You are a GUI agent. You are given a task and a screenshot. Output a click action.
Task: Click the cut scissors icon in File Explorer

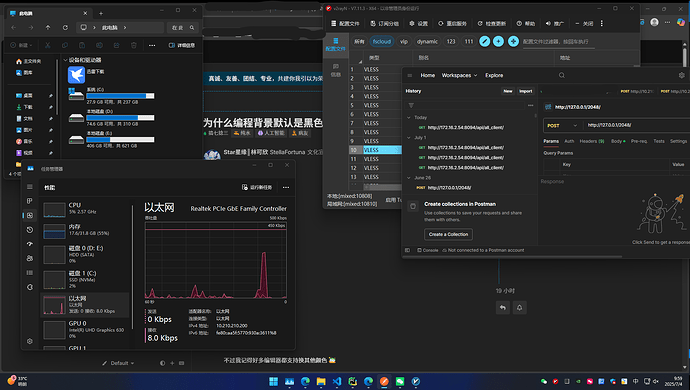(x=48, y=45)
